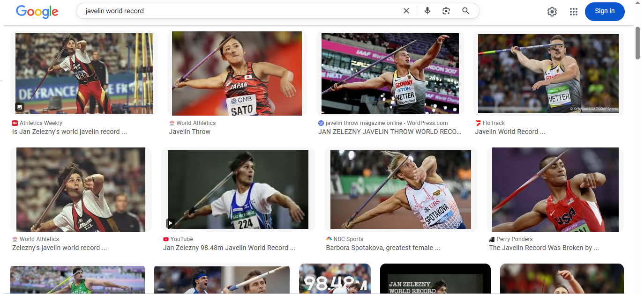
Task: Open the WordPress Vetter London 2017 image
Action: [390, 73]
